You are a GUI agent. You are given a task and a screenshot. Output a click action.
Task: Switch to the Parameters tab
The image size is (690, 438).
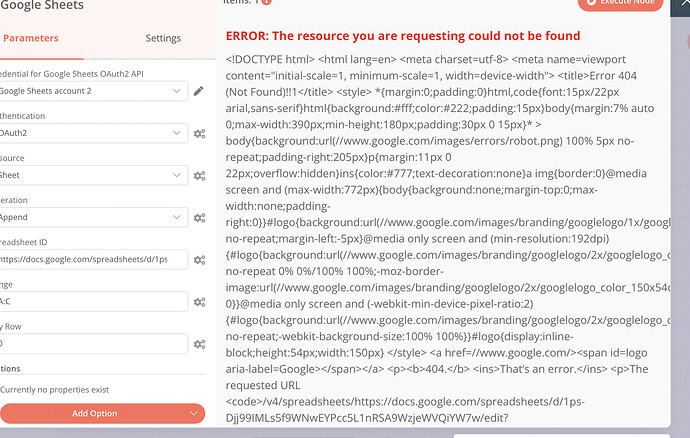click(x=31, y=38)
